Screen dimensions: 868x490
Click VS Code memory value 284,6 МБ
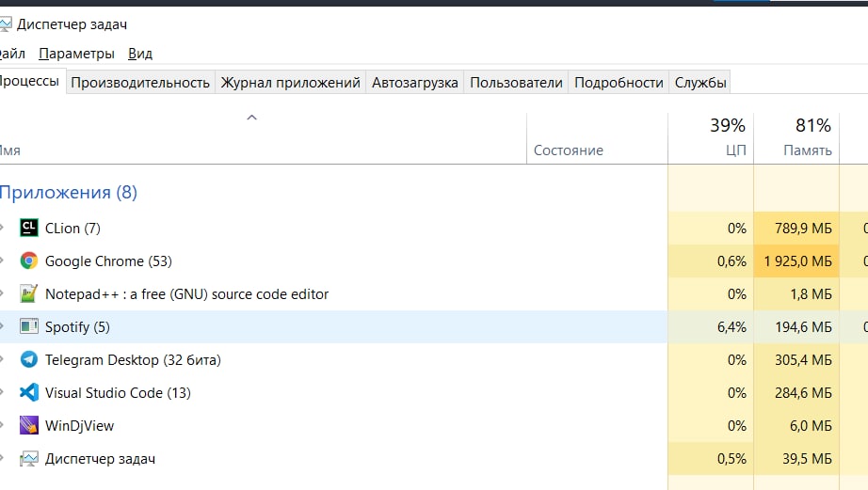point(803,393)
